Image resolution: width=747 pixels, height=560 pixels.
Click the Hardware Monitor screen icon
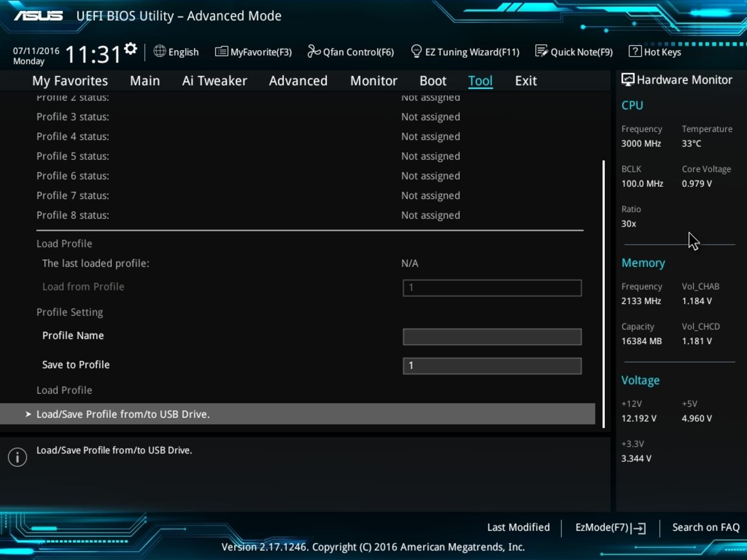(x=628, y=80)
